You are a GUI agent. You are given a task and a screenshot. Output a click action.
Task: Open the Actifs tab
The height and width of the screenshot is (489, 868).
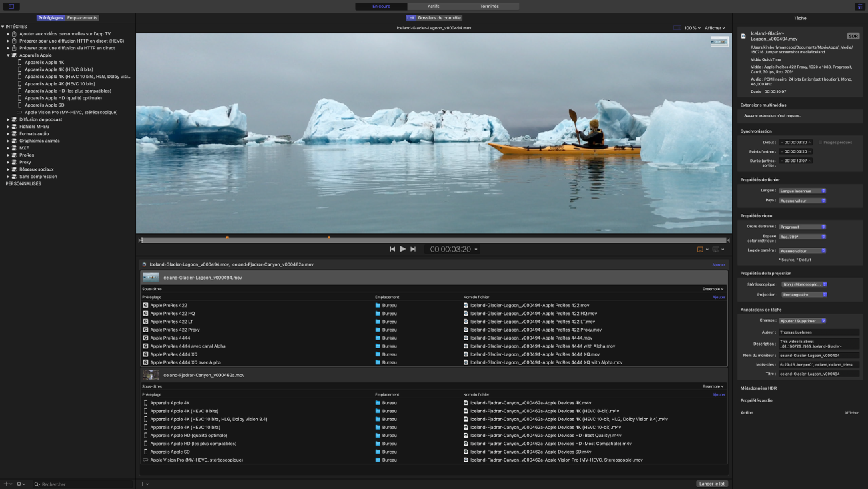coord(434,6)
